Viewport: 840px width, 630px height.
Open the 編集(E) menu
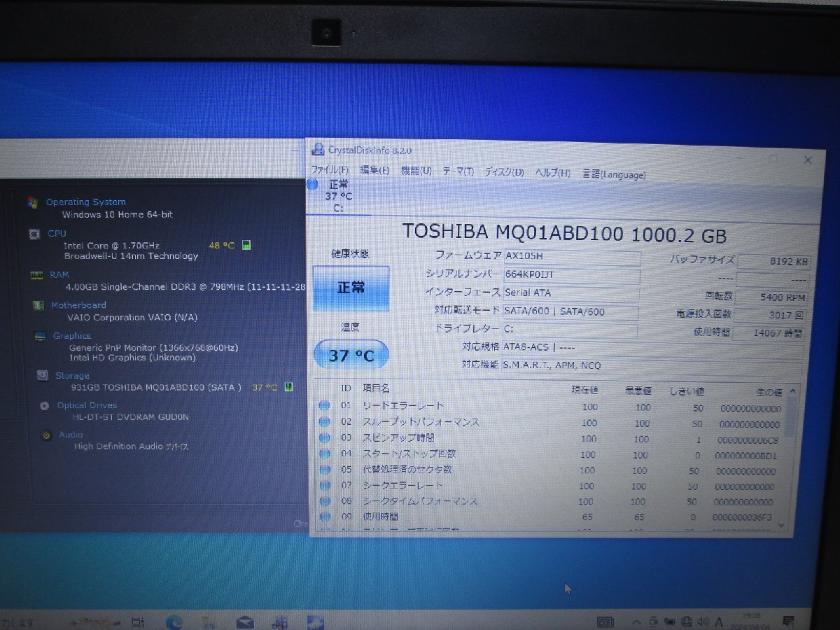(374, 171)
